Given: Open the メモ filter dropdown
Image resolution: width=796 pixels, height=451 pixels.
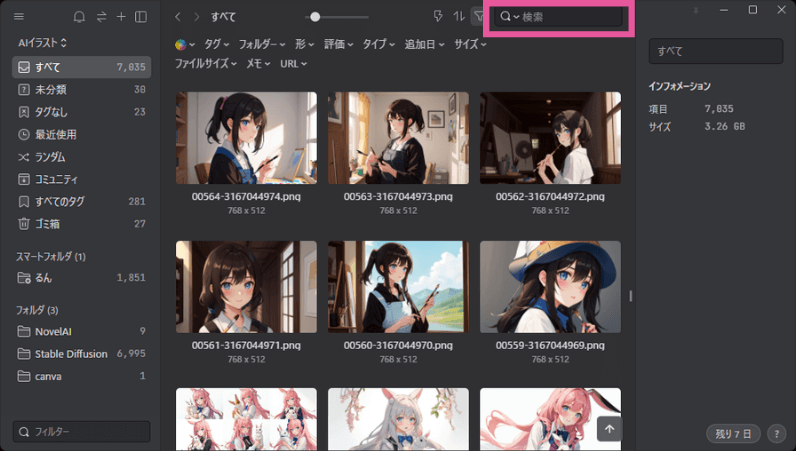Looking at the screenshot, I should [x=258, y=64].
